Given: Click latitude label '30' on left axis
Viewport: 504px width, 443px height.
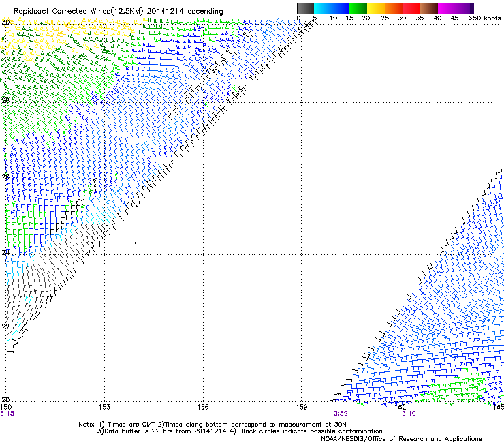Looking at the screenshot, I should coord(5,22).
